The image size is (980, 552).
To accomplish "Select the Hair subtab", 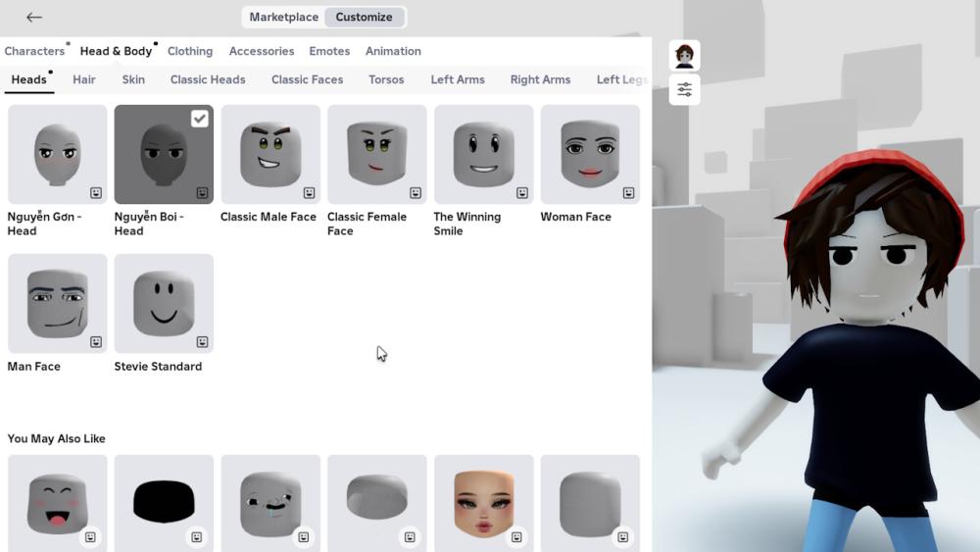I will [83, 80].
